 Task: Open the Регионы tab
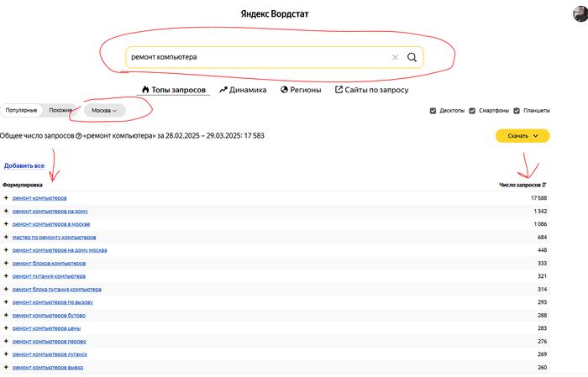coord(301,90)
